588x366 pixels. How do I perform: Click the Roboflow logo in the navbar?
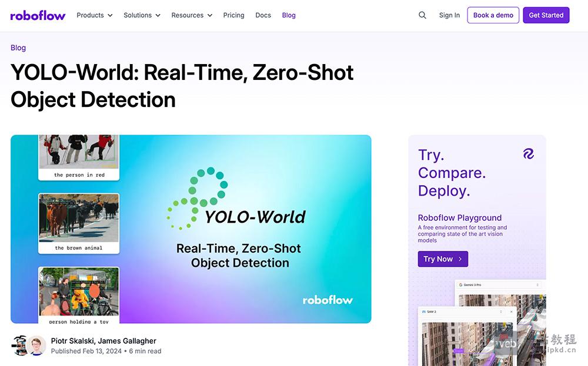click(x=37, y=15)
